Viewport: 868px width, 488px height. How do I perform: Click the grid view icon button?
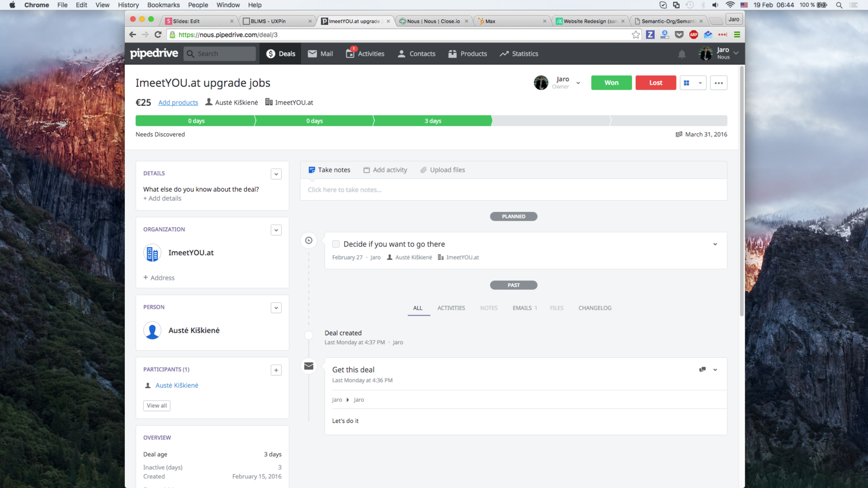687,83
